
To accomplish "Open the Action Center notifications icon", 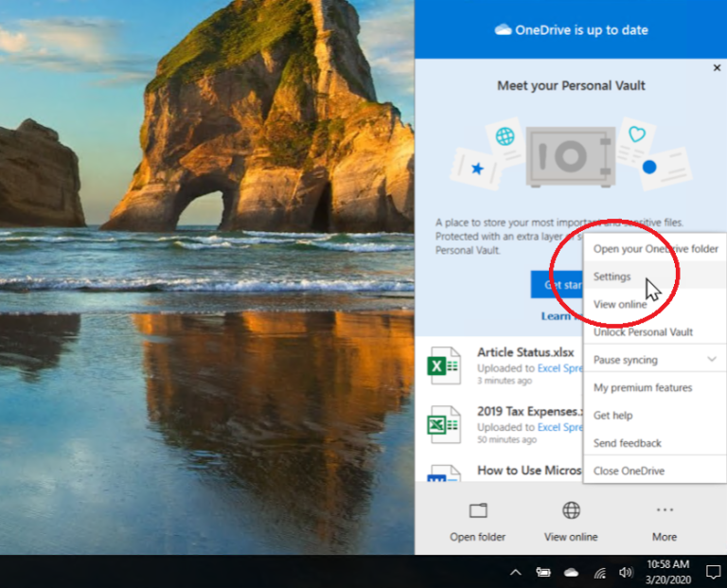I will pos(713,572).
